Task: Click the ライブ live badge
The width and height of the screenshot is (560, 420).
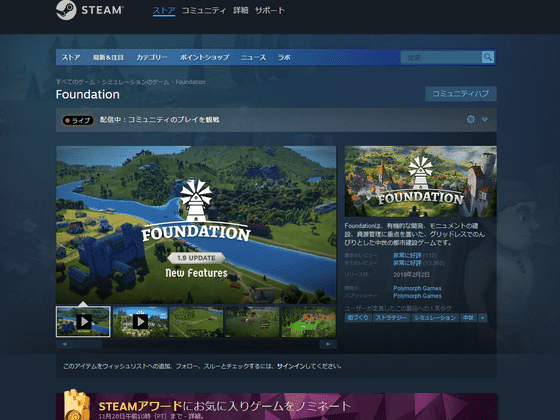Action: click(x=78, y=120)
